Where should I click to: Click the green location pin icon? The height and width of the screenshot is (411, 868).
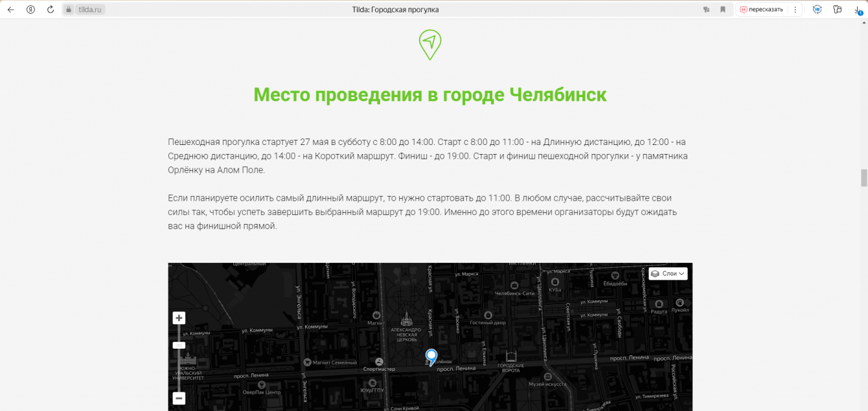pyautogui.click(x=430, y=45)
